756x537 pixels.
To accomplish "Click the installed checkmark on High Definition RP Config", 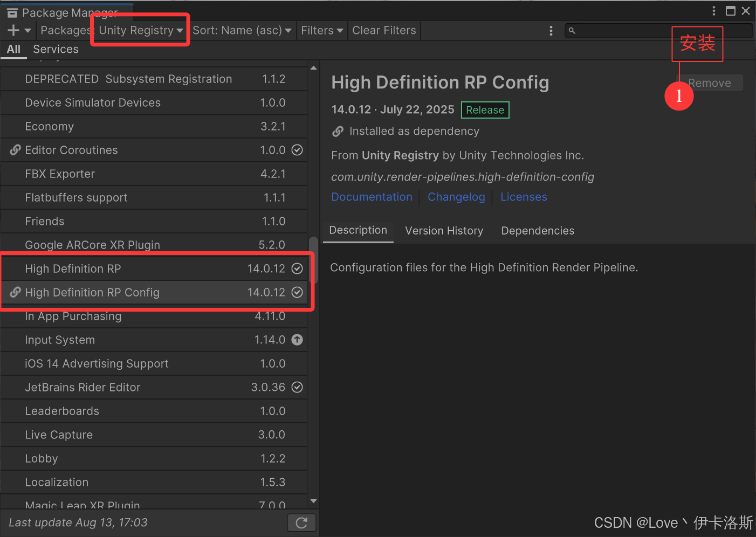I will click(x=297, y=292).
